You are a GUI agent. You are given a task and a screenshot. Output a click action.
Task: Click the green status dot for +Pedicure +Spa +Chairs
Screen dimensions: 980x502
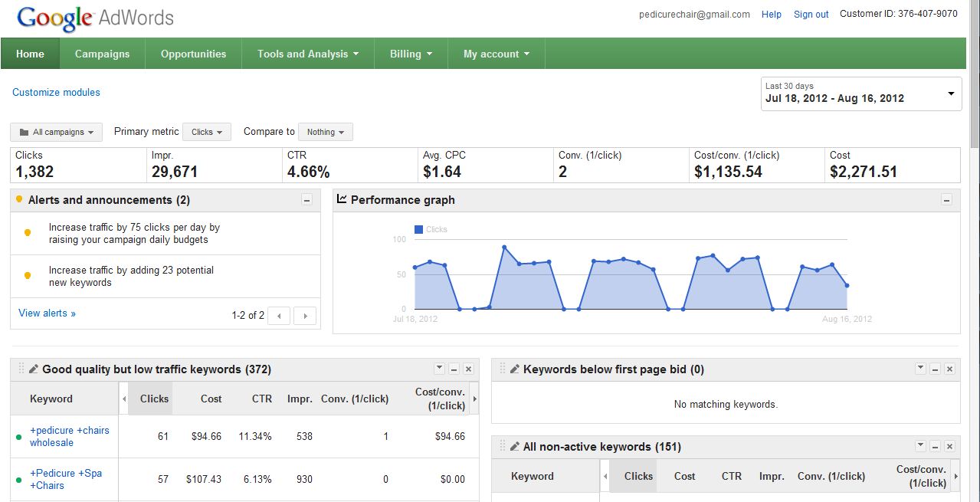tap(18, 480)
